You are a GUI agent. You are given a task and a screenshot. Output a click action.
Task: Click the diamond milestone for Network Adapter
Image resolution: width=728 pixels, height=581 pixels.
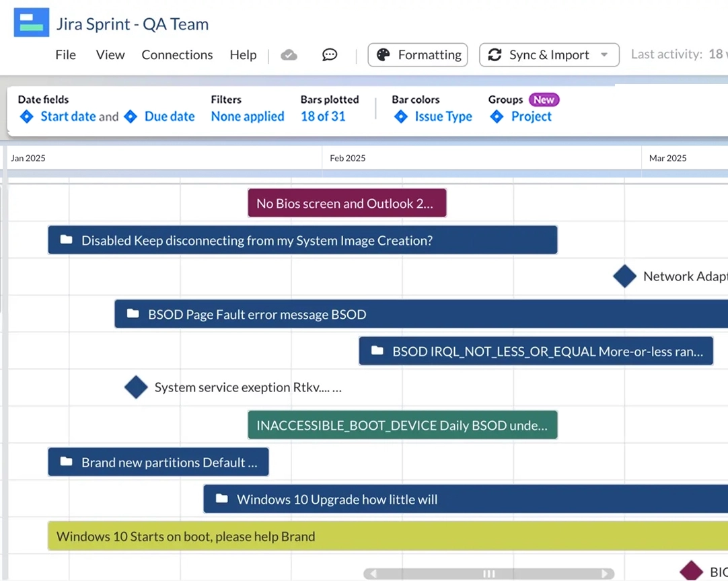pos(624,276)
